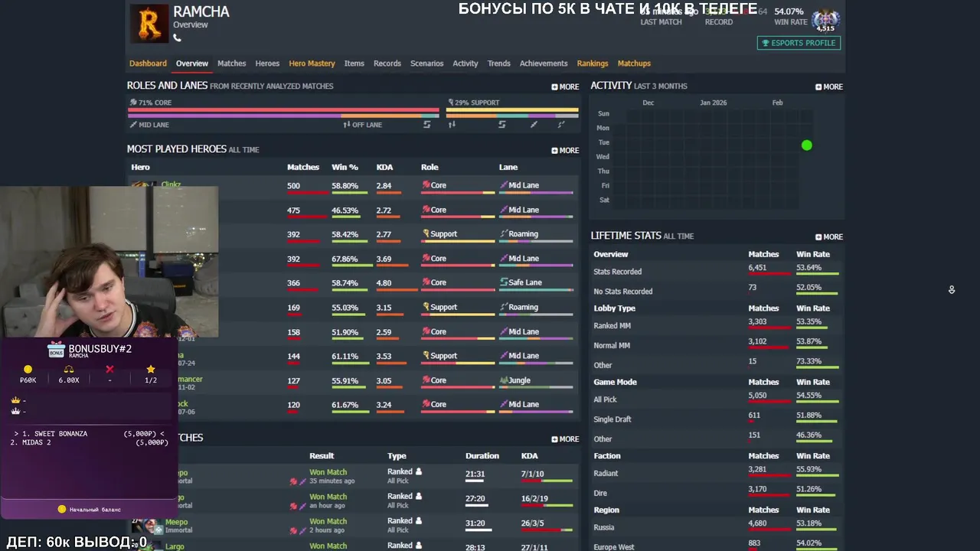
Task: Expand Activity section via MORE
Action: (x=829, y=87)
